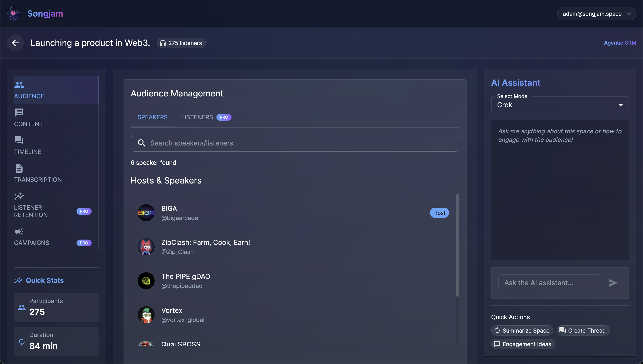
Task: Click the send message arrow icon
Action: 613,283
